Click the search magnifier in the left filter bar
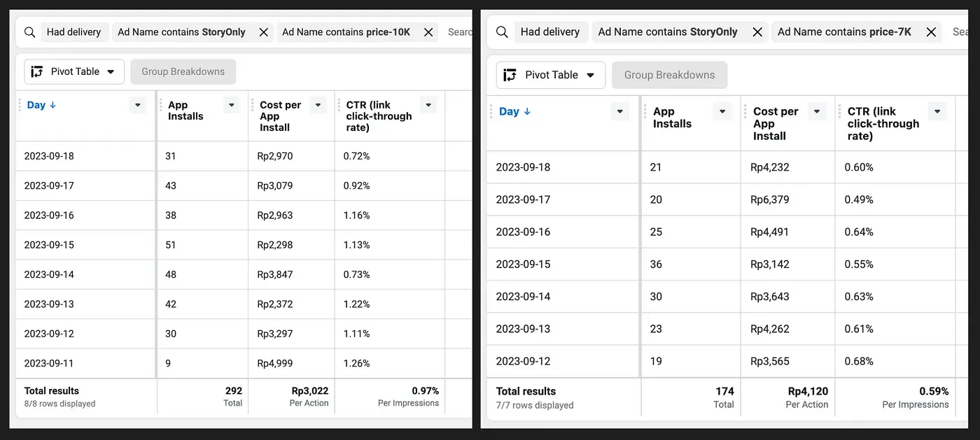Image resolution: width=980 pixels, height=440 pixels. point(29,32)
